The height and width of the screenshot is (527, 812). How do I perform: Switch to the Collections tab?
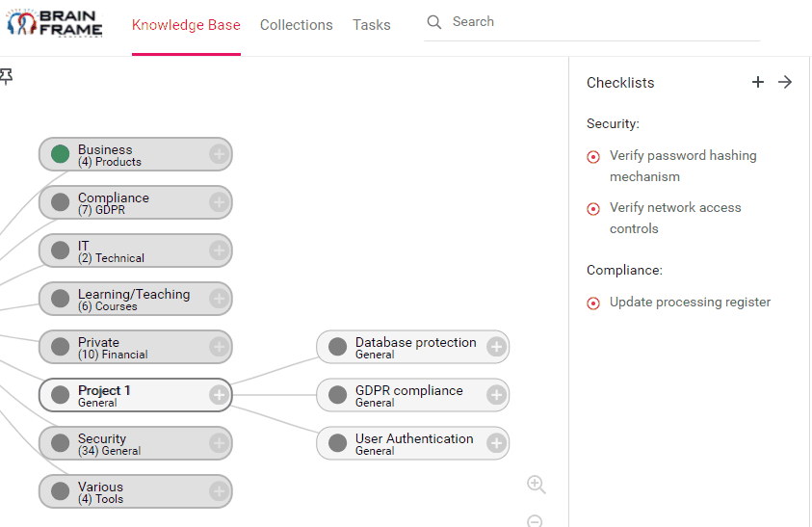pyautogui.click(x=297, y=25)
